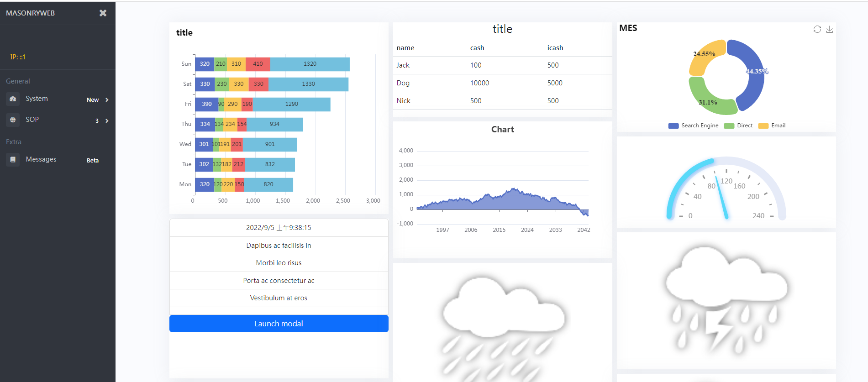Toggle Email legend swatch
This screenshot has width=868, height=382.
point(763,126)
